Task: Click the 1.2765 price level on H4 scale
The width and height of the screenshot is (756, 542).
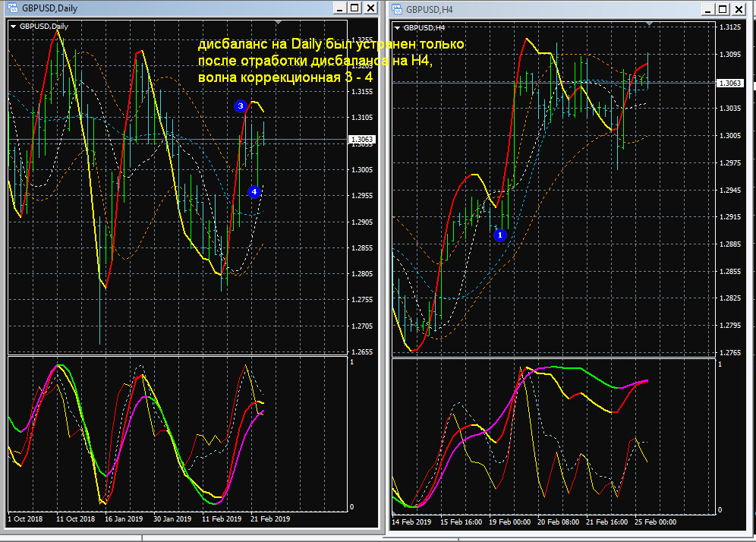Action: point(730,352)
